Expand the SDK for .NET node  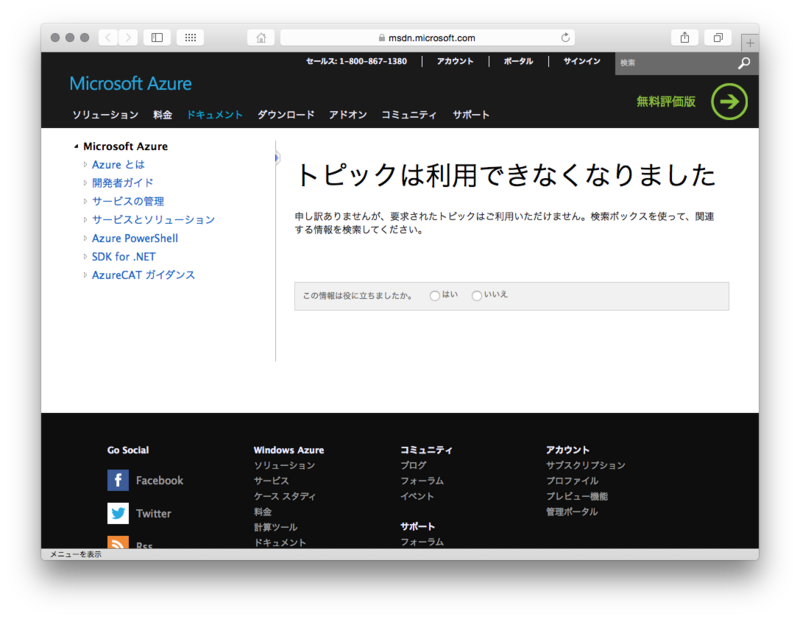pyautogui.click(x=85, y=256)
